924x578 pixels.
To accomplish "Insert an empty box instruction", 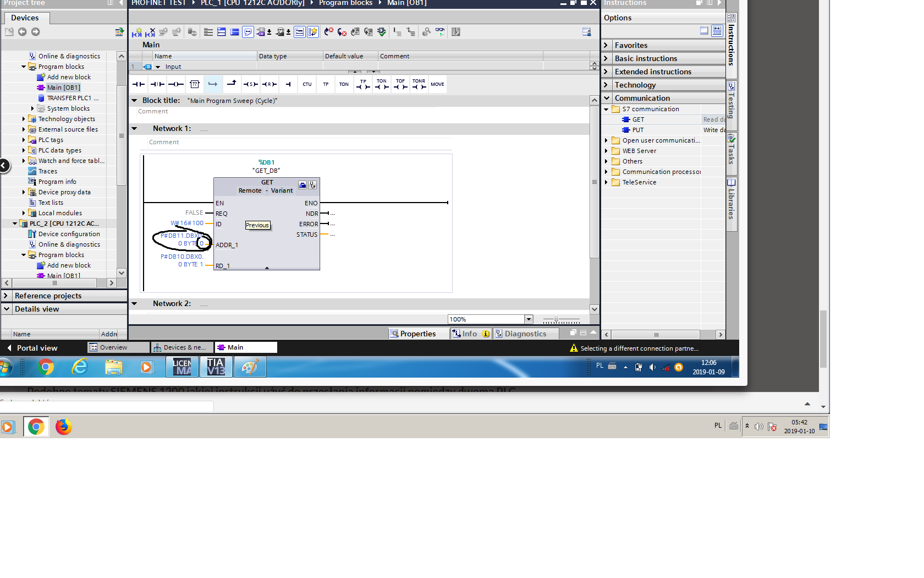I will click(195, 84).
